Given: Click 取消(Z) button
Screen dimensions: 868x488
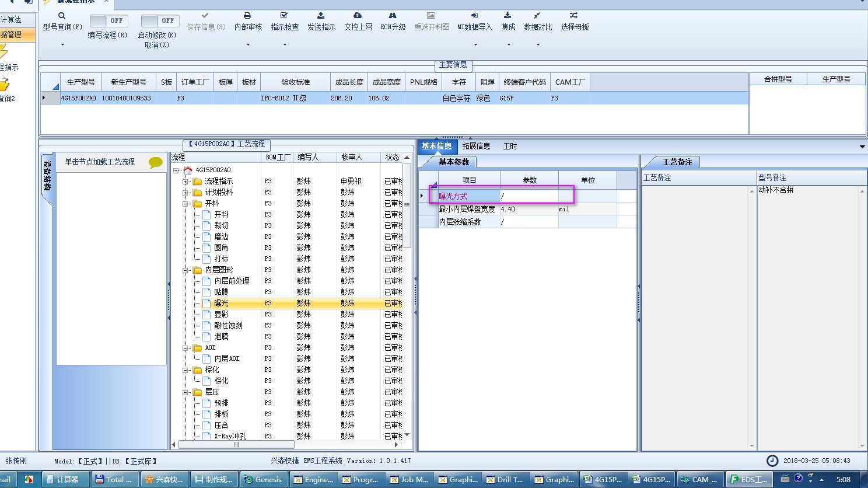Looking at the screenshot, I should (x=156, y=45).
